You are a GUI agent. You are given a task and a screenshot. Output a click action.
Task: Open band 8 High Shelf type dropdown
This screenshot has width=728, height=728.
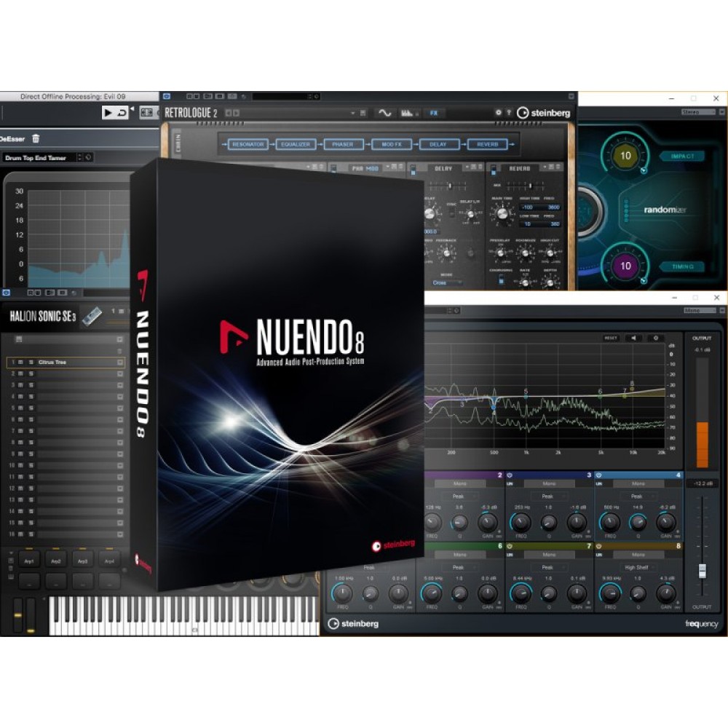[638, 567]
